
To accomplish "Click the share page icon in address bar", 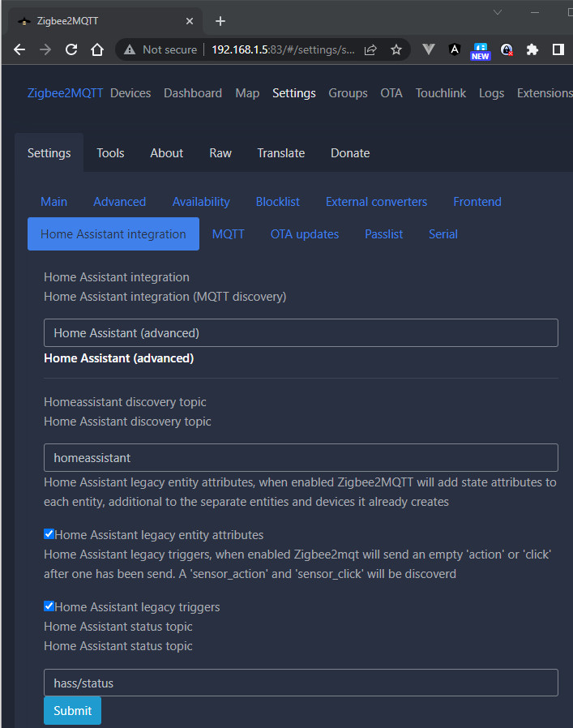I will tap(370, 49).
